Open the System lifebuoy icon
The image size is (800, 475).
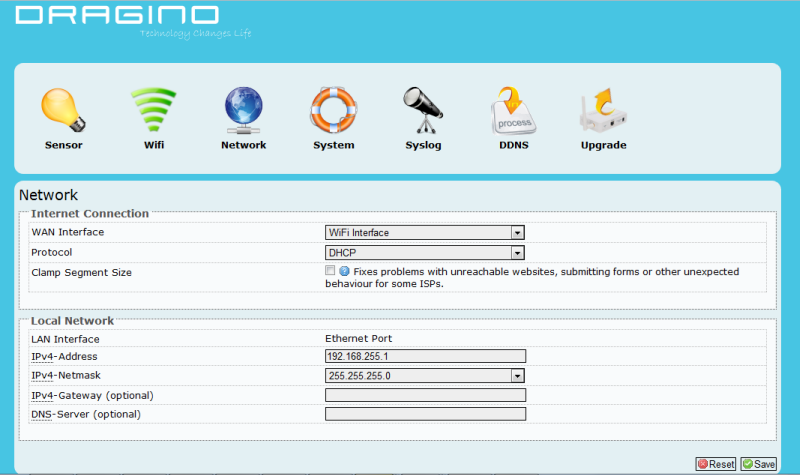(x=333, y=110)
